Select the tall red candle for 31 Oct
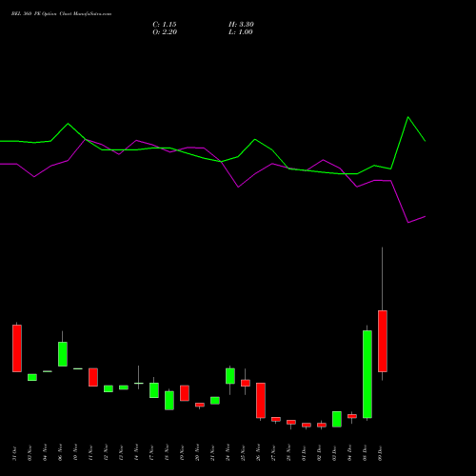The width and height of the screenshot is (476, 476). coord(17,348)
